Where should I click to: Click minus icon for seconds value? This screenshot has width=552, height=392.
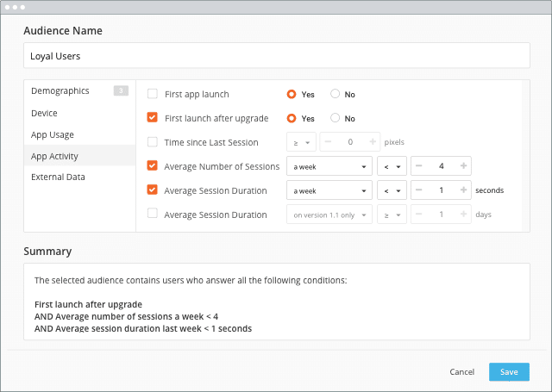coord(418,190)
